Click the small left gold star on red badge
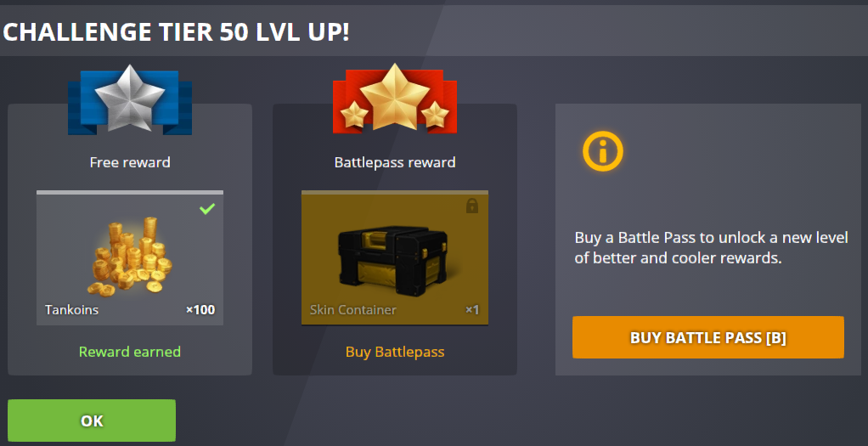Image resolution: width=868 pixels, height=446 pixels. tap(354, 114)
